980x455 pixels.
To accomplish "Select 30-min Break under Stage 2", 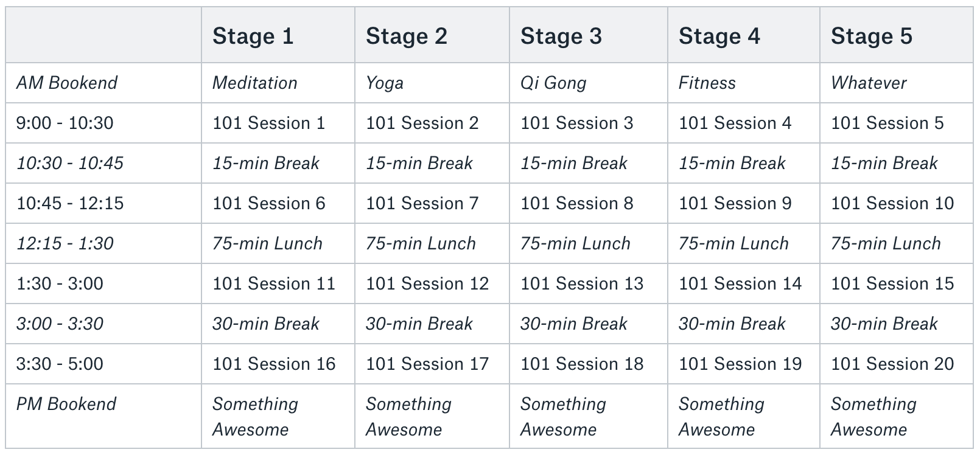I will pyautogui.click(x=419, y=324).
